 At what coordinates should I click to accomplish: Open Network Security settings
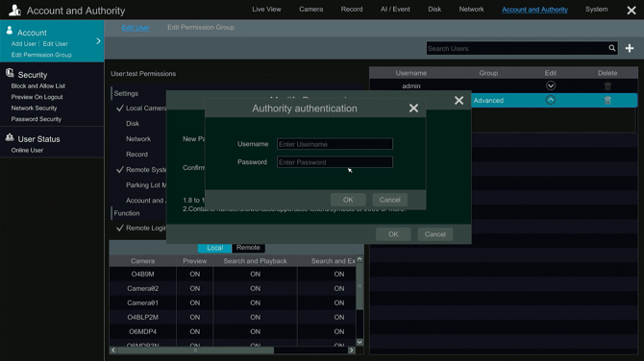[34, 108]
